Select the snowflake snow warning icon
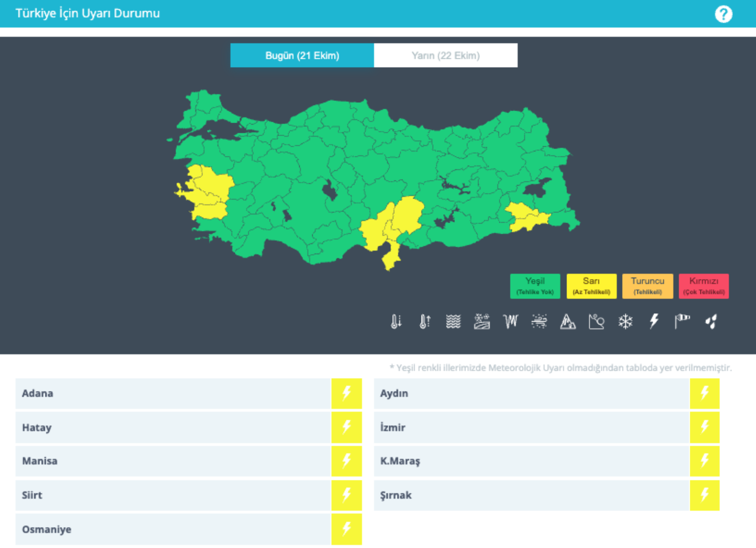The width and height of the screenshot is (756, 548). [625, 321]
